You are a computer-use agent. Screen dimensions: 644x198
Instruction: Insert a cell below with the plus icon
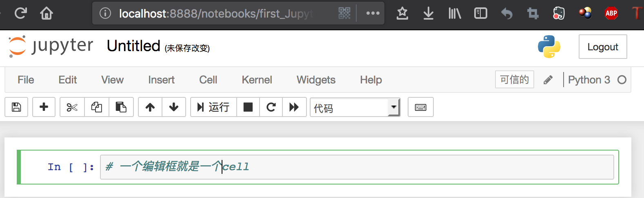44,107
